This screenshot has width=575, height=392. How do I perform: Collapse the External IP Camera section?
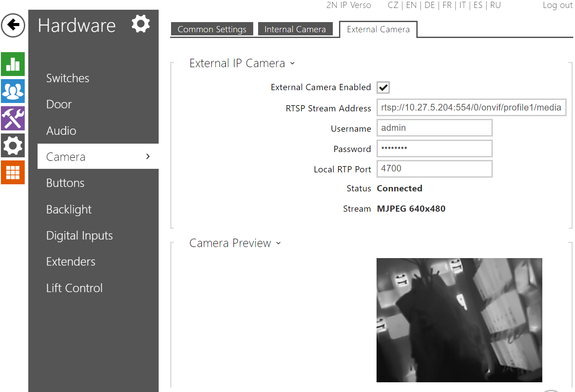click(x=292, y=64)
